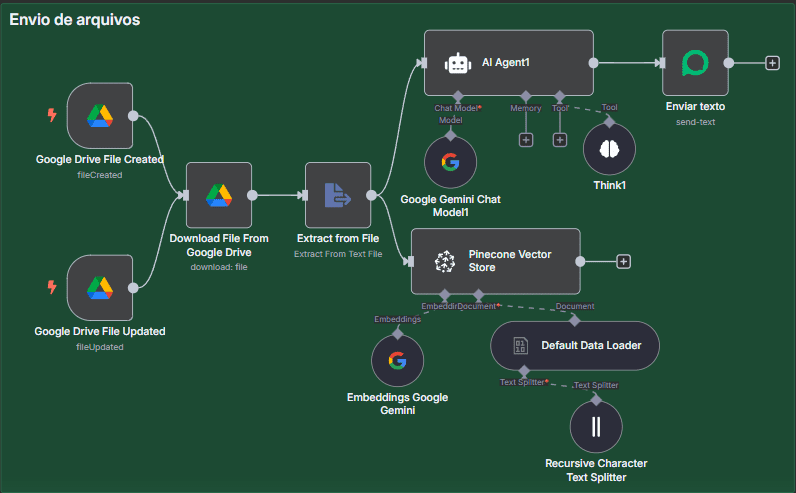Click the 'Extract From Text File' subtitle
The width and height of the screenshot is (796, 493).
[338, 254]
